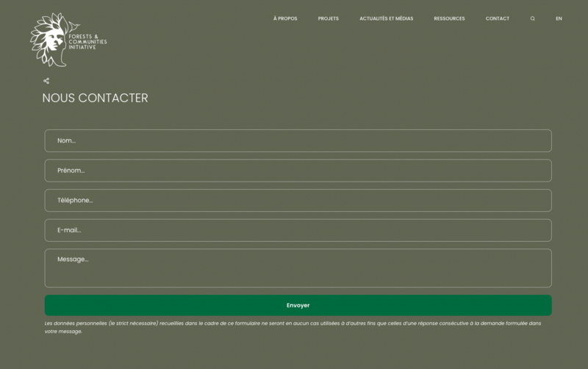Focus the Nom input field
This screenshot has width=588, height=369.
298,140
